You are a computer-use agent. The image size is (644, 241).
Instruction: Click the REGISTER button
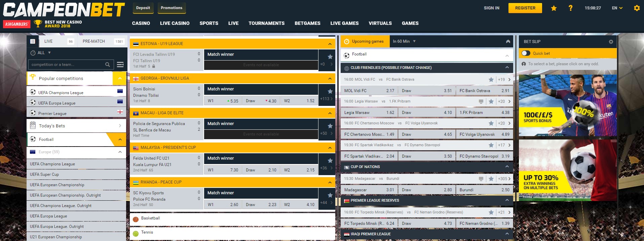tap(525, 8)
